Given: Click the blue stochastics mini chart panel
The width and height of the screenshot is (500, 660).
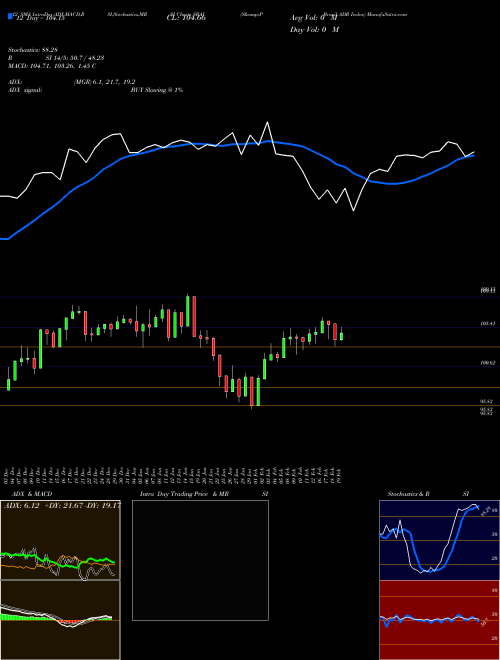Looking at the screenshot, I should [439, 540].
